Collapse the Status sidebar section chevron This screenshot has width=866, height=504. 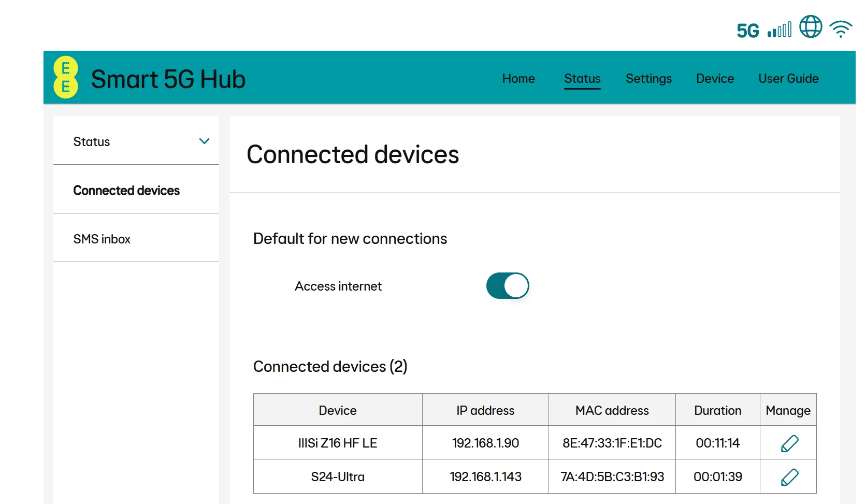[x=205, y=141]
